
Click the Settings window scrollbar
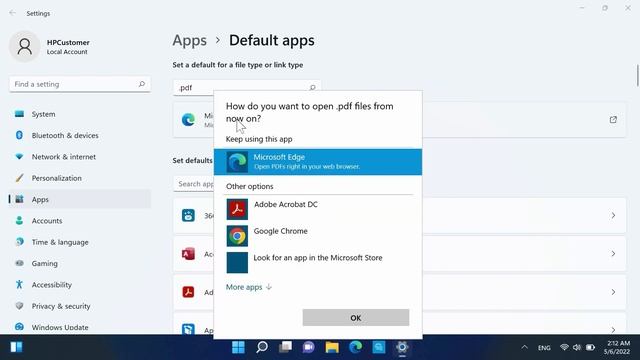point(637,75)
